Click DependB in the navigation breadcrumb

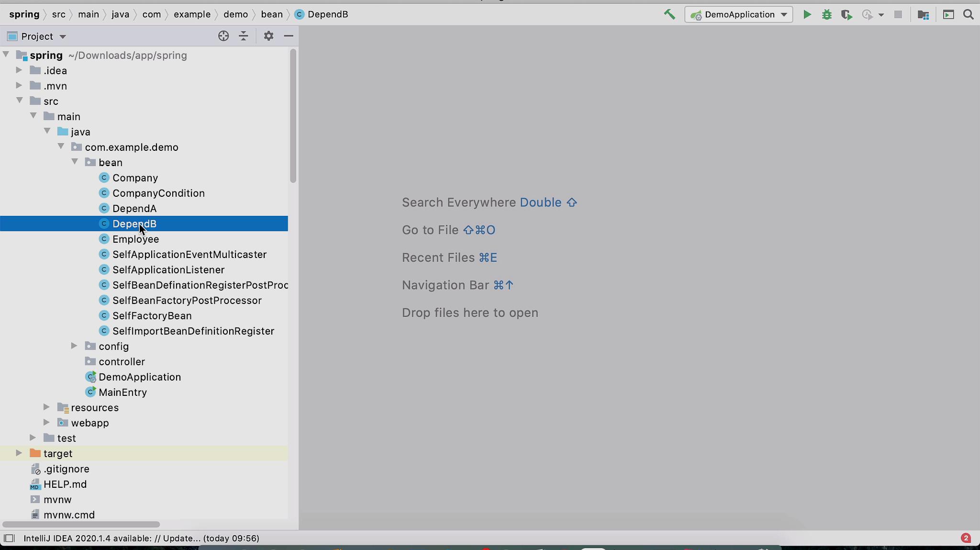(328, 14)
